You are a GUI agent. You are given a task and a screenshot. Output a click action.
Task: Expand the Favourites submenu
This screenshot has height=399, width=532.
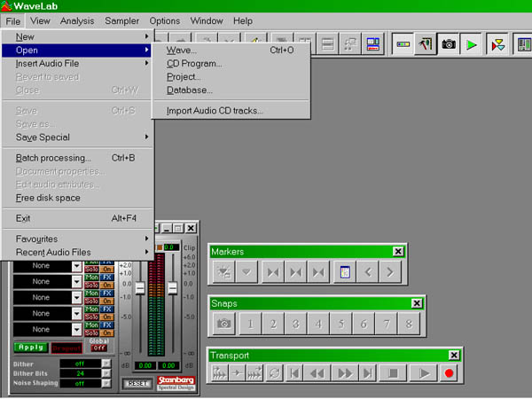click(77, 239)
